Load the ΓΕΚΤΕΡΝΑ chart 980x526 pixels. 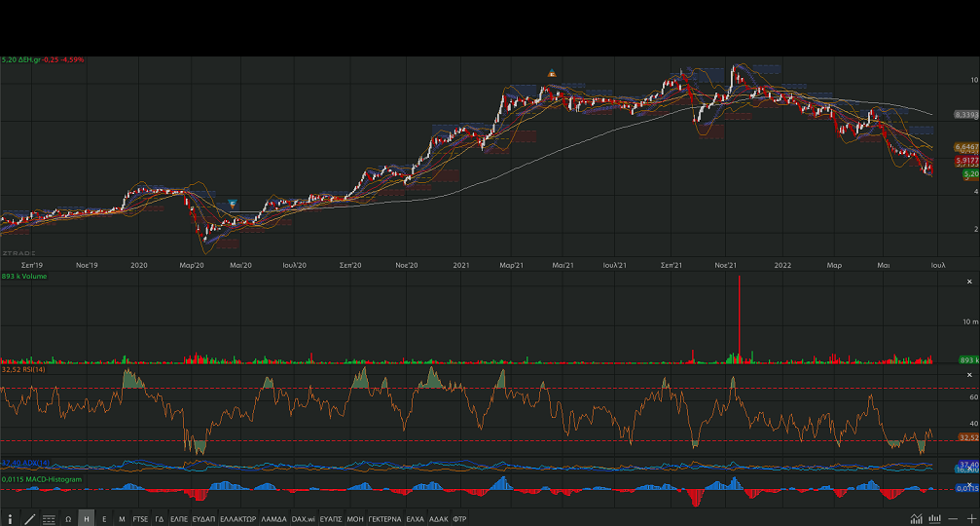click(x=384, y=519)
